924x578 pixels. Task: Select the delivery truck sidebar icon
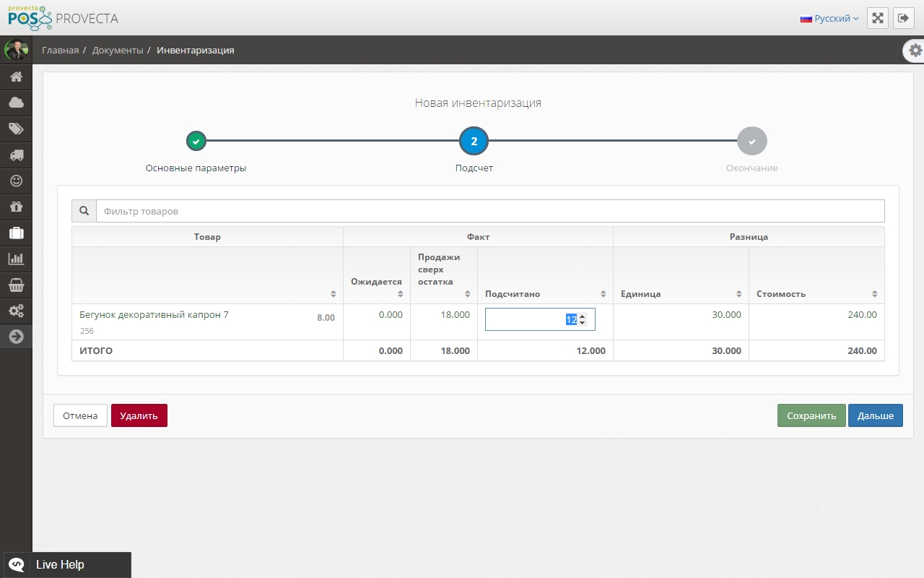pos(16,155)
